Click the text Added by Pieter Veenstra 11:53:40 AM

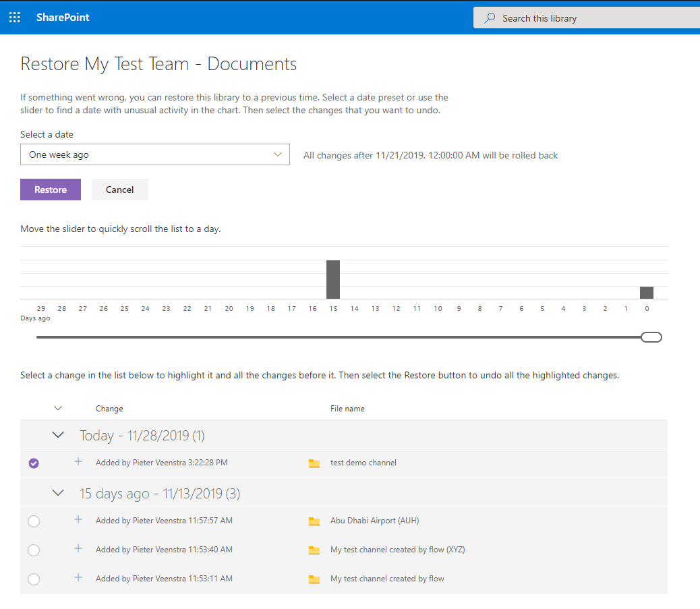click(x=164, y=550)
